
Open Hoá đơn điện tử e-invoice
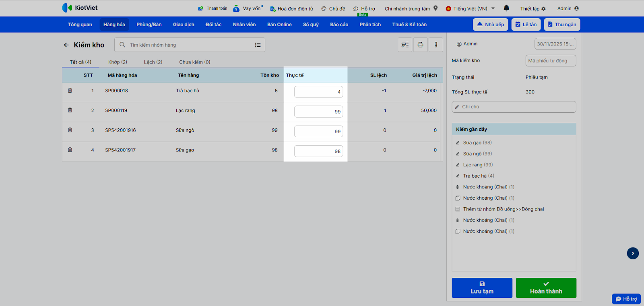[291, 8]
